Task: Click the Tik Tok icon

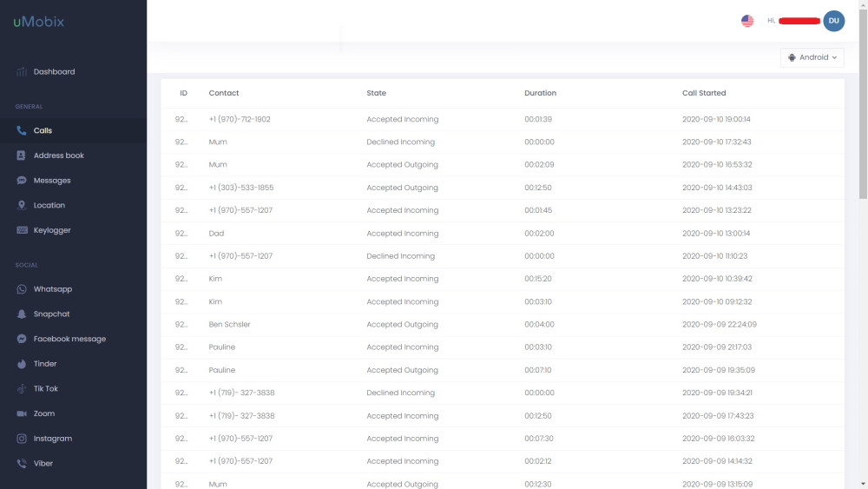Action: tap(22, 388)
